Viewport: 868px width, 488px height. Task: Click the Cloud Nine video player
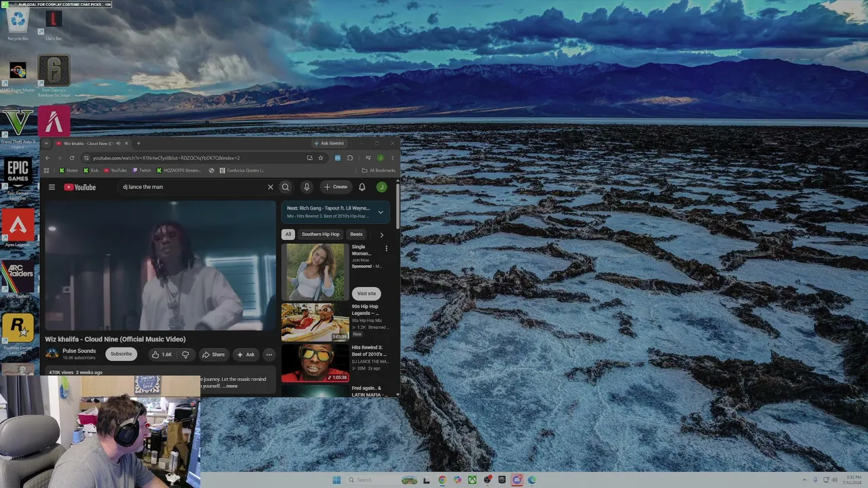coord(161,265)
